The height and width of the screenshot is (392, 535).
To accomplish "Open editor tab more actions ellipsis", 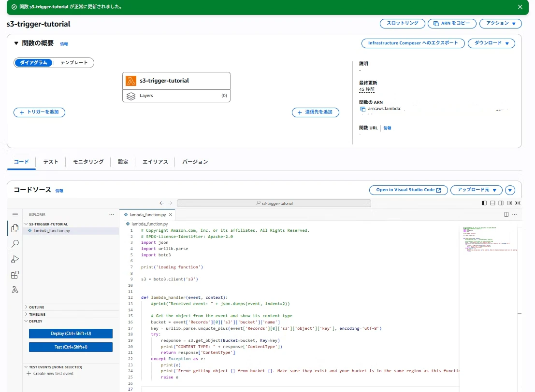I will coord(515,214).
